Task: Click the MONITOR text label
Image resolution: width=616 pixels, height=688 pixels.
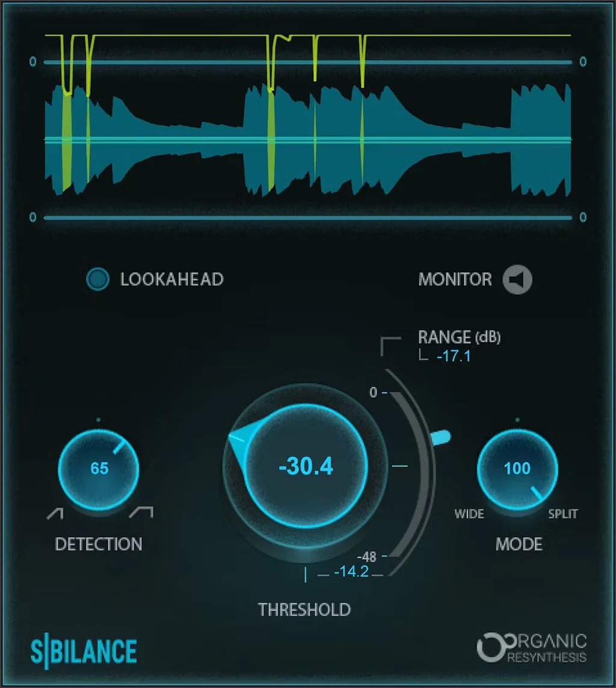Action: pos(455,279)
